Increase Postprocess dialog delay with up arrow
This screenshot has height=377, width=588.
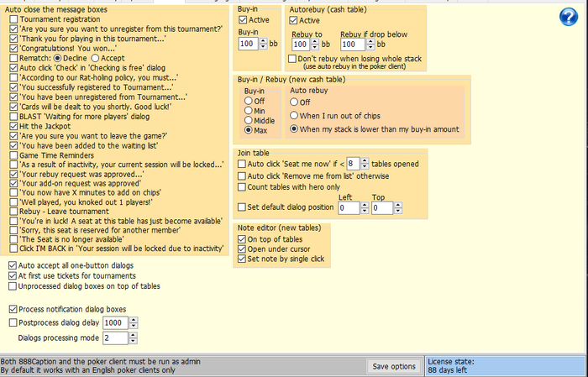tap(134, 320)
